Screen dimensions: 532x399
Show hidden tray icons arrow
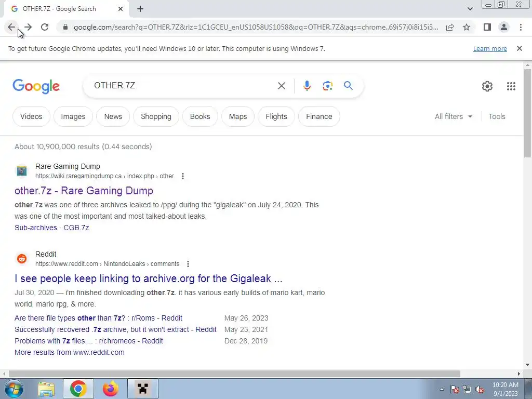tap(442, 389)
